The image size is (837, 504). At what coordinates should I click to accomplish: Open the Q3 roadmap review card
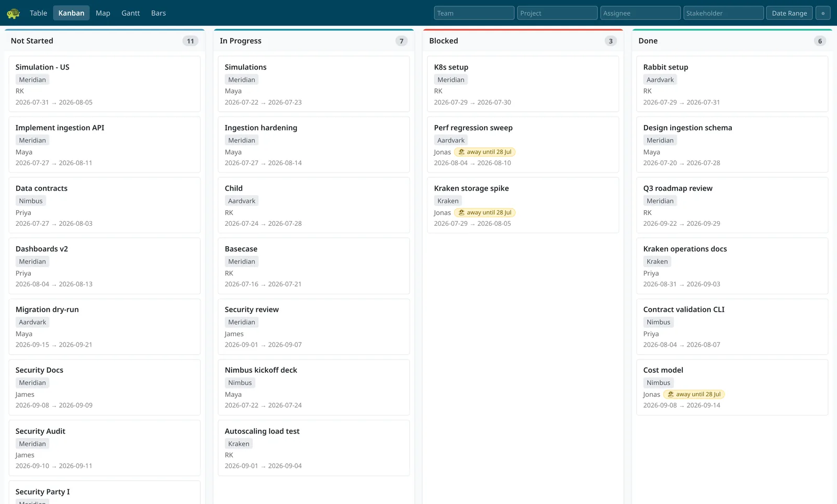732,205
